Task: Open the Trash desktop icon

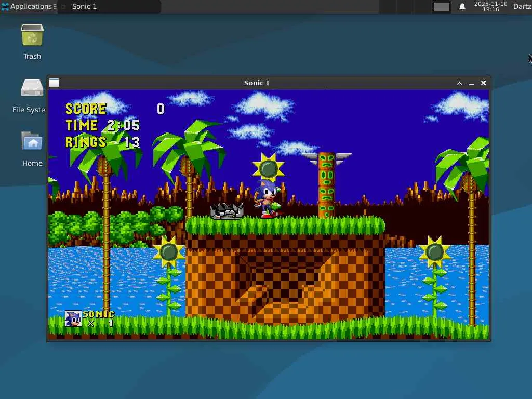Action: (32, 42)
